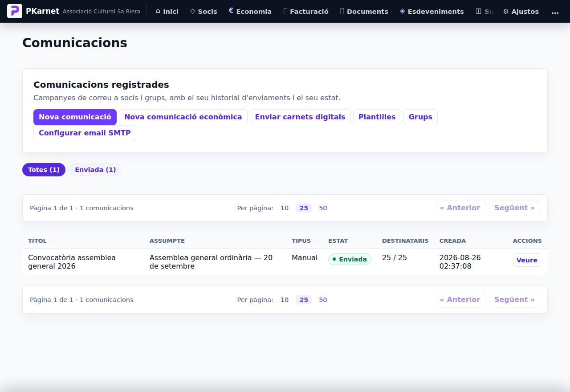Set 10 per page in bottom pager

(x=285, y=300)
